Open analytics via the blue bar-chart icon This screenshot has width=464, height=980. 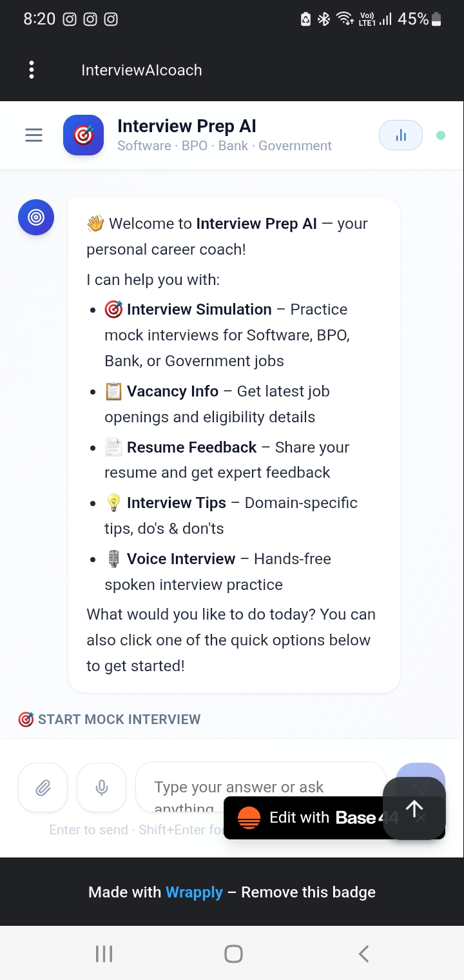pyautogui.click(x=400, y=135)
